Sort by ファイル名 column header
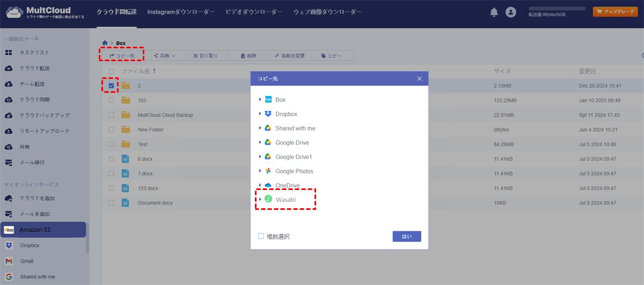 (x=138, y=71)
